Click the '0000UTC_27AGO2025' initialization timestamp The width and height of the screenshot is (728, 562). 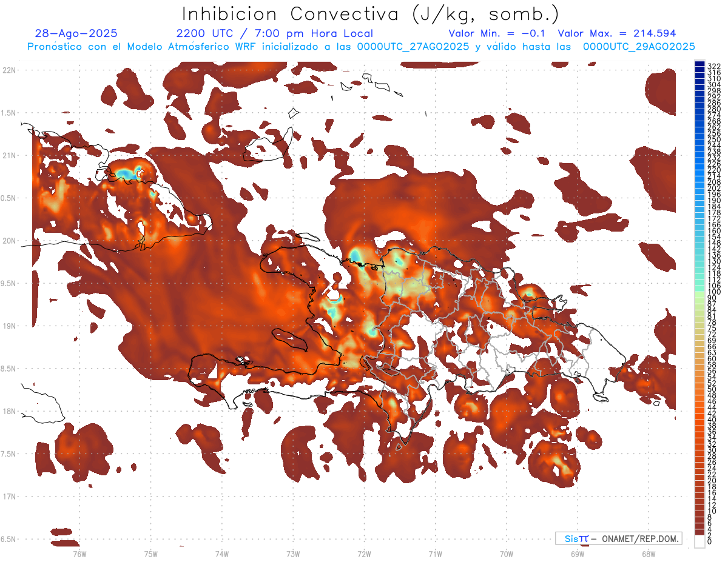[x=413, y=47]
